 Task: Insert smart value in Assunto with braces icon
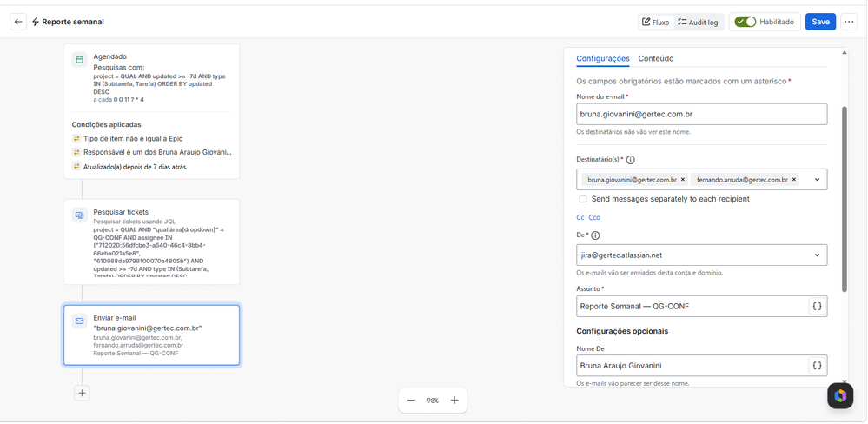coord(817,306)
